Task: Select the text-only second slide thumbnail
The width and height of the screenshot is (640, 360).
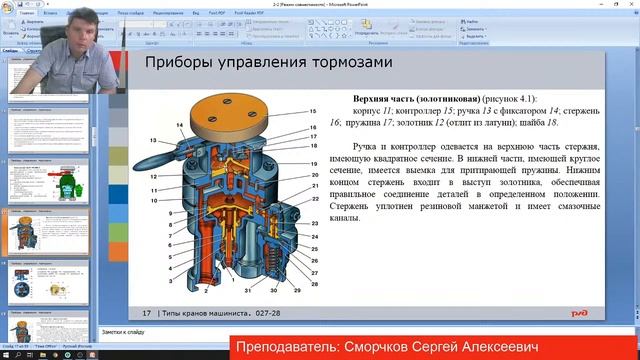Action: click(x=48, y=131)
